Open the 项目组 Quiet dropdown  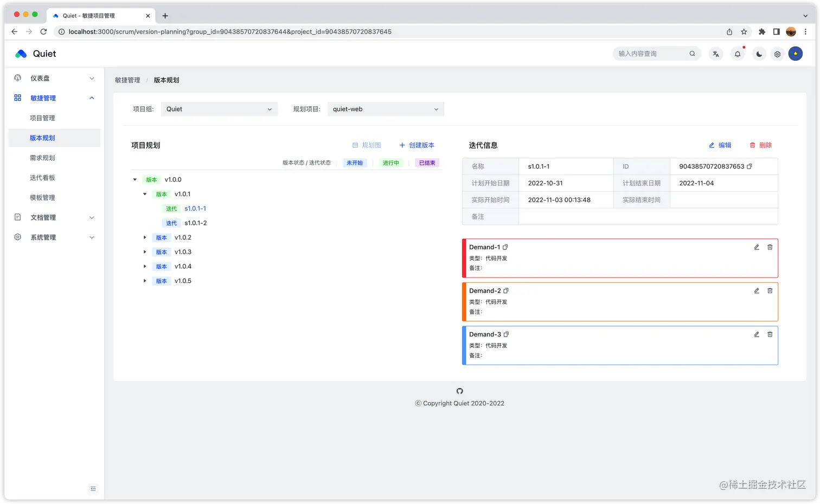tap(219, 109)
